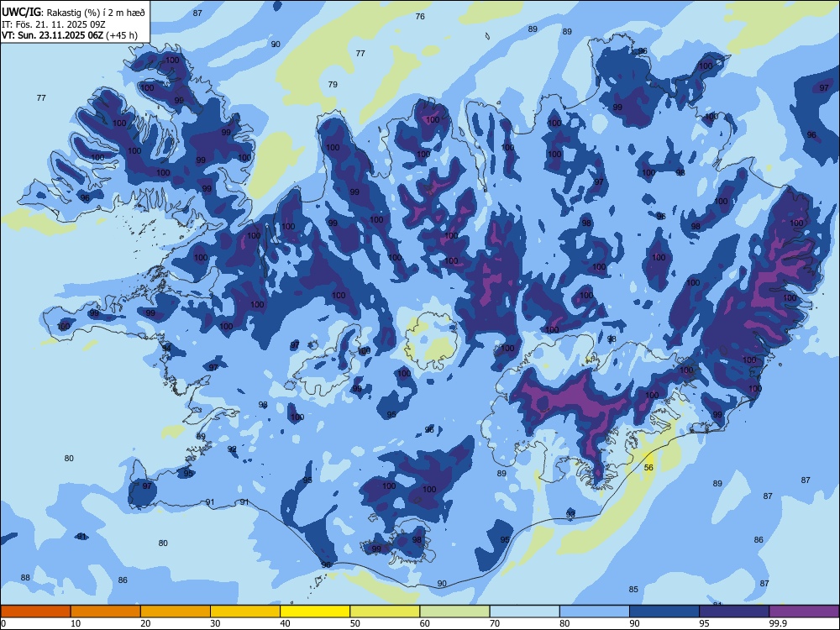Click the '50' tick label on the legend
The image size is (840, 630).
[x=354, y=623]
